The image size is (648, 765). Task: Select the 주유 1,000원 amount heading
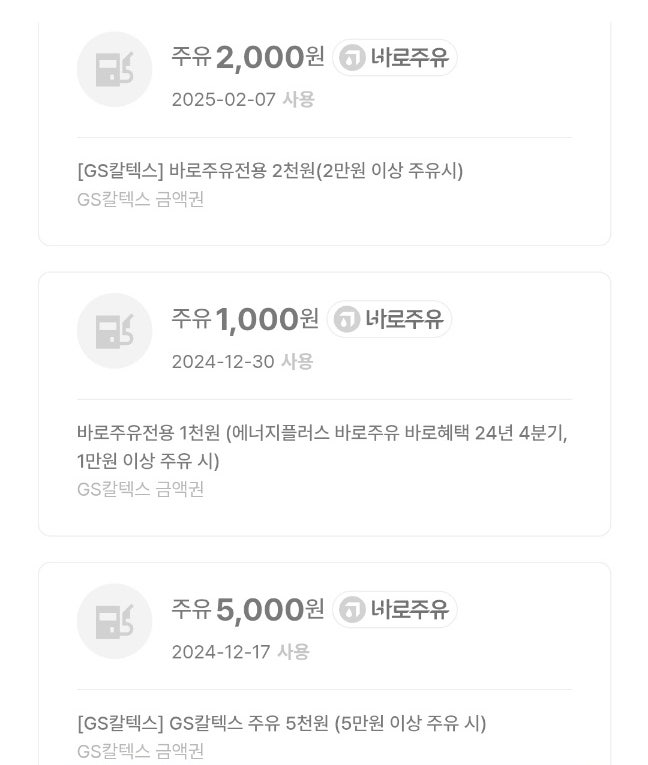[245, 320]
